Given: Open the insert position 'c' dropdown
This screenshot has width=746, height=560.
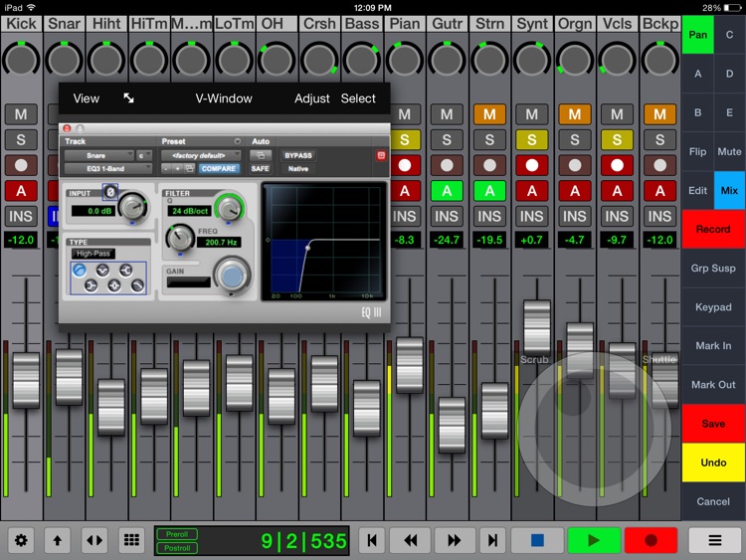Looking at the screenshot, I should pyautogui.click(x=144, y=155).
